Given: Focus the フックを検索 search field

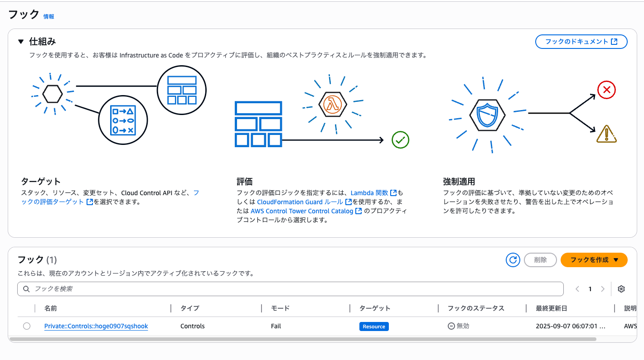Looking at the screenshot, I should click(291, 289).
